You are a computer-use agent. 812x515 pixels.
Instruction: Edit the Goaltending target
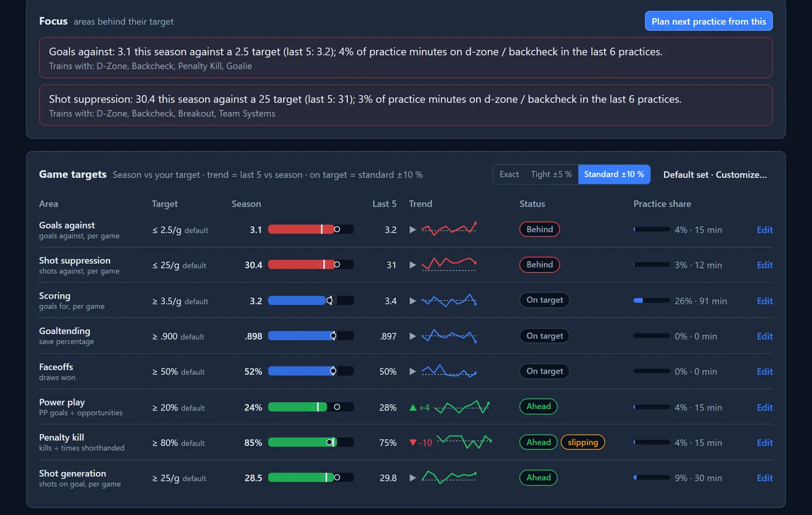[x=764, y=336]
